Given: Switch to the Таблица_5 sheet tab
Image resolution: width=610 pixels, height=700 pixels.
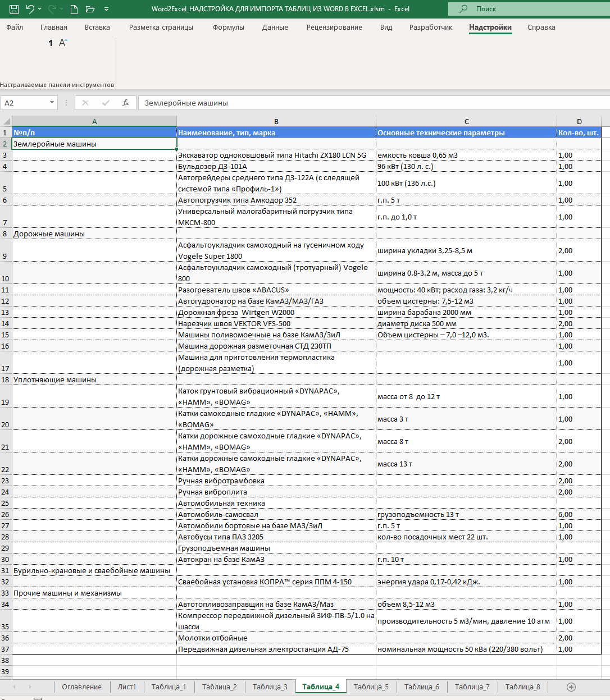Looking at the screenshot, I should pyautogui.click(x=371, y=687).
